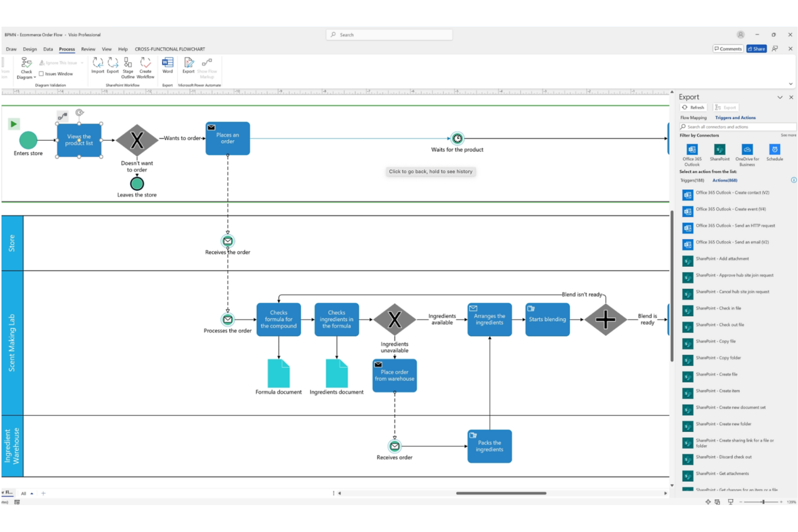Image resolution: width=798 pixels, height=532 pixels.
Task: Select the Receives the order message event
Action: point(228,241)
